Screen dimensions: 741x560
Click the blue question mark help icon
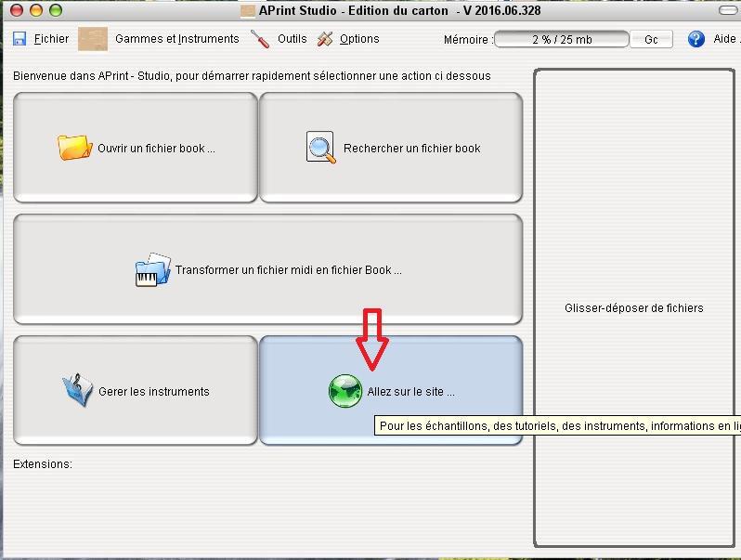click(x=696, y=39)
